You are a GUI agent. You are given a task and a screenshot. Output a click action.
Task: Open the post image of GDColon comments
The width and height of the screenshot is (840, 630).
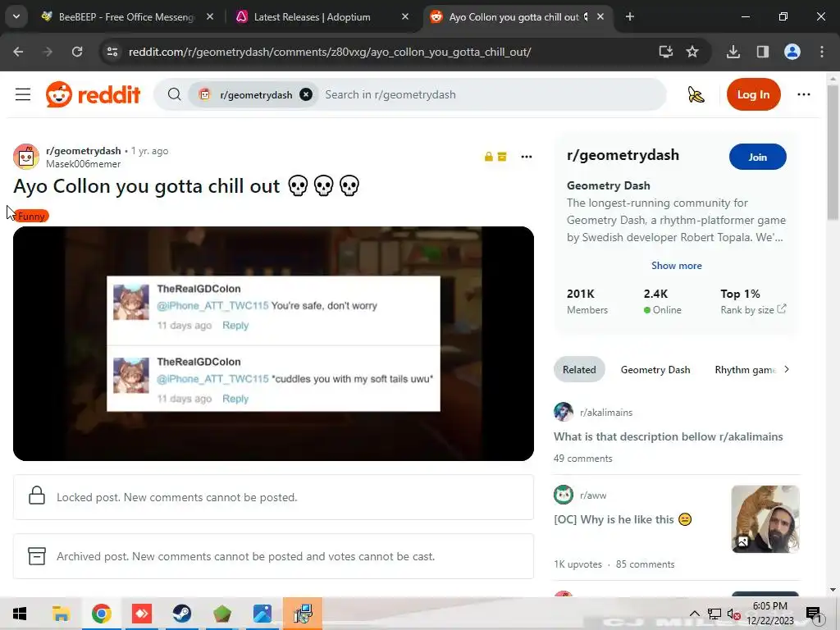pos(273,344)
